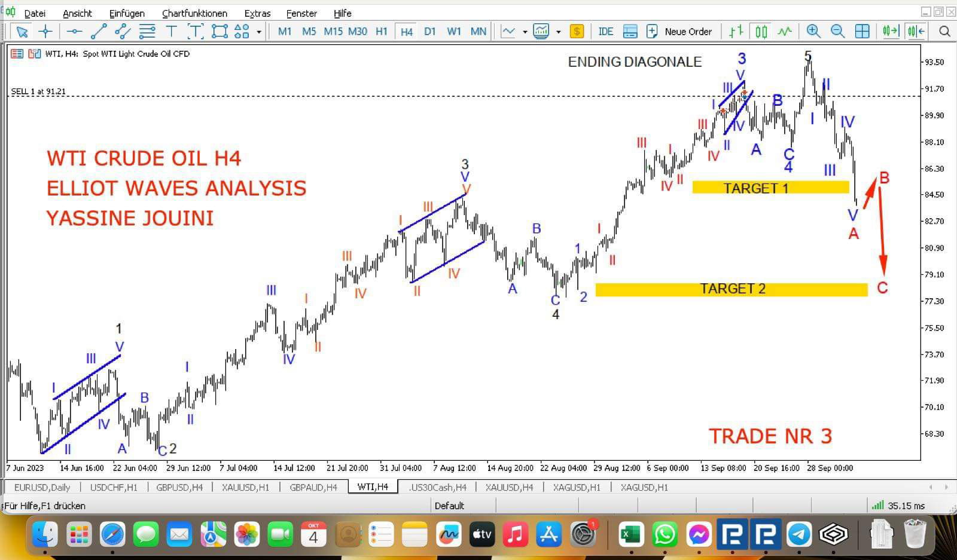Switch to the XAUUSD,H1 chart tab
This screenshot has height=560, width=957.
246,487
